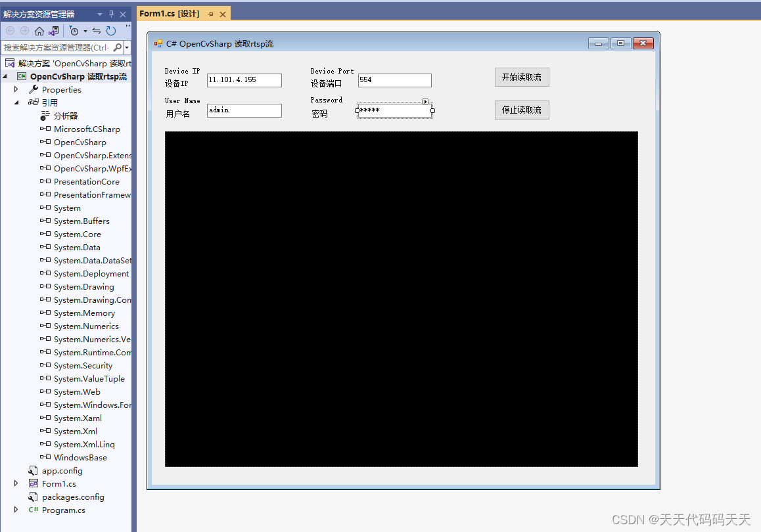Viewport: 761px width, 532px height.
Task: Select the System.Numerics reference
Action: tap(86, 326)
